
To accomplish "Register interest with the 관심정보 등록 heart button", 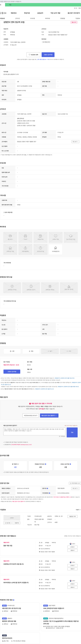I will tap(33, 55).
